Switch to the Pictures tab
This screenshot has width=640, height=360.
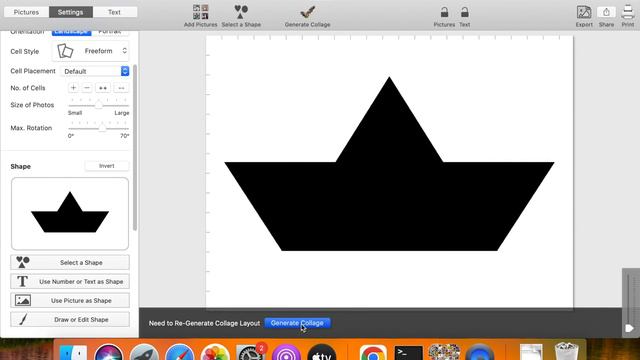[x=26, y=12]
